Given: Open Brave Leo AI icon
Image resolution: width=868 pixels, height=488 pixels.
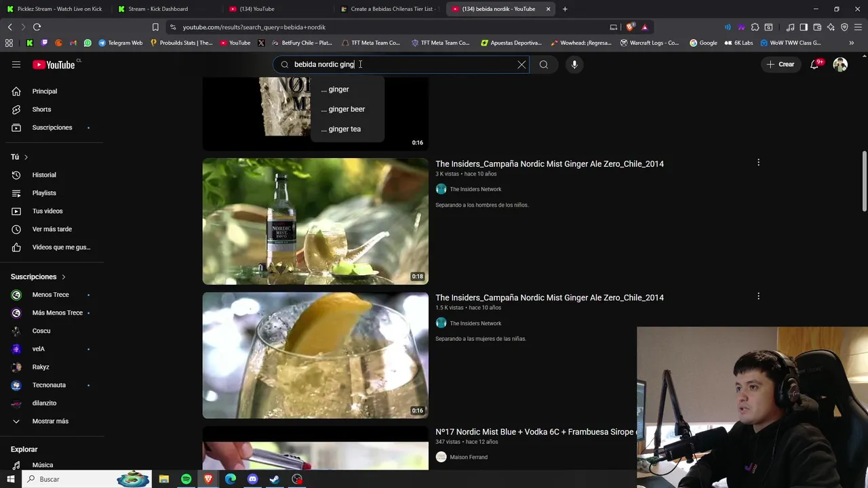Looking at the screenshot, I should (x=831, y=27).
